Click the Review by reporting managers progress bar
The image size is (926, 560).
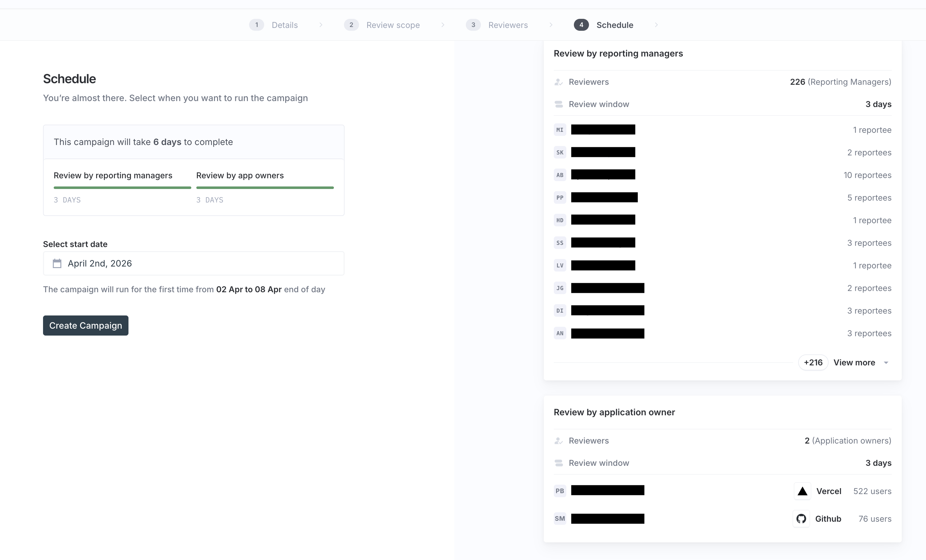(x=122, y=187)
